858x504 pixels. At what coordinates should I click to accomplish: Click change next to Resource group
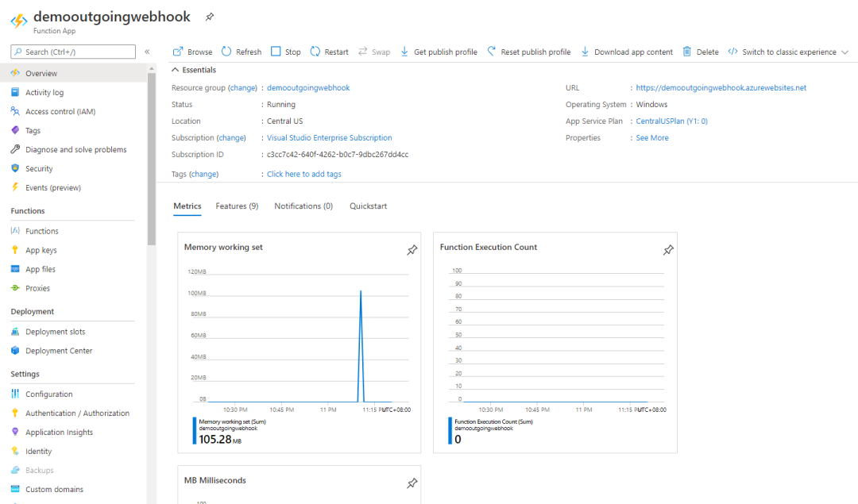(x=242, y=88)
